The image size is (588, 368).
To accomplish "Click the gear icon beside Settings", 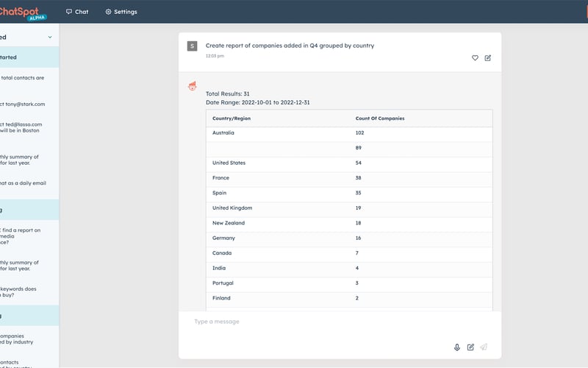I will coord(108,12).
